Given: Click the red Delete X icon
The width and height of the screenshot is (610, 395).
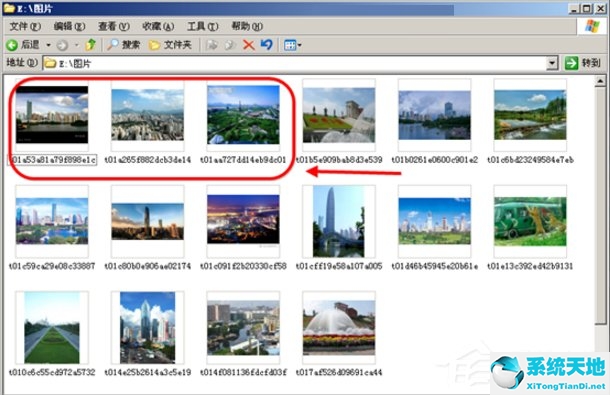Looking at the screenshot, I should 249,45.
